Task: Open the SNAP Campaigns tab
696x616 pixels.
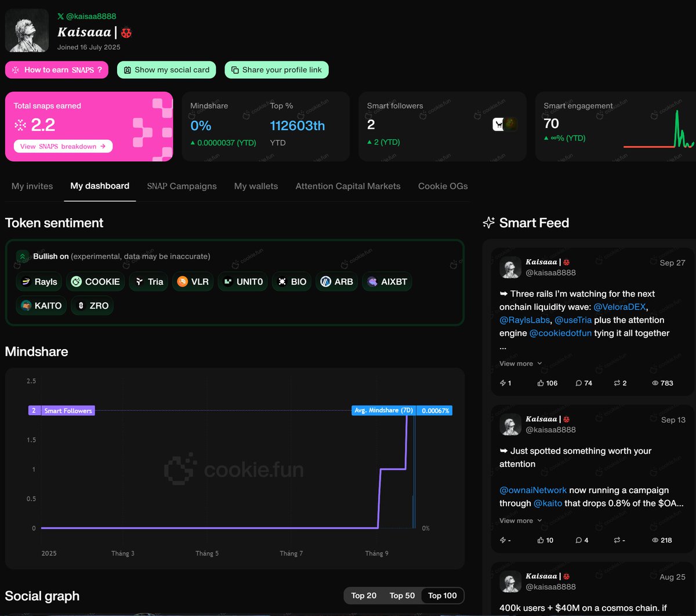Action: (182, 186)
